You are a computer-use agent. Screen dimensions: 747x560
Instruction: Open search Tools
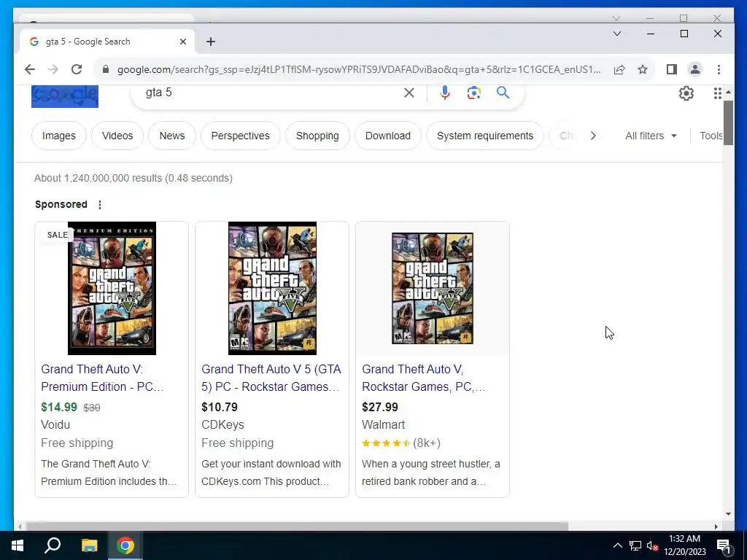pos(711,136)
